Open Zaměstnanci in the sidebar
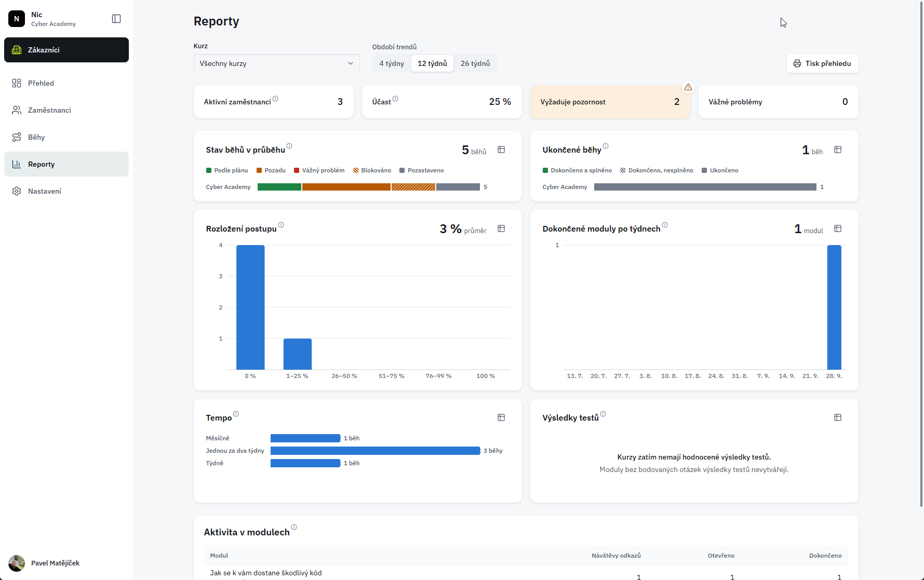The image size is (924, 580). (x=66, y=110)
